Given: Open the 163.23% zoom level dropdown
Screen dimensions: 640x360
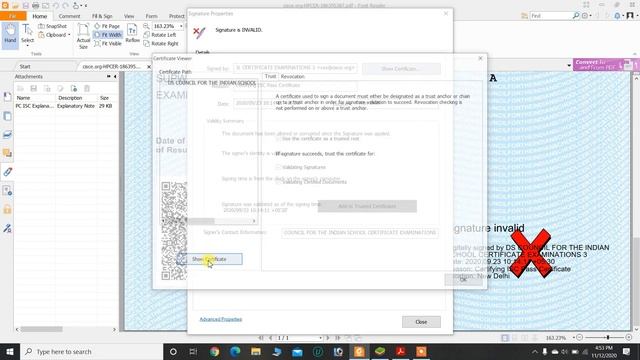Looking at the screenshot, I should click(x=181, y=26).
